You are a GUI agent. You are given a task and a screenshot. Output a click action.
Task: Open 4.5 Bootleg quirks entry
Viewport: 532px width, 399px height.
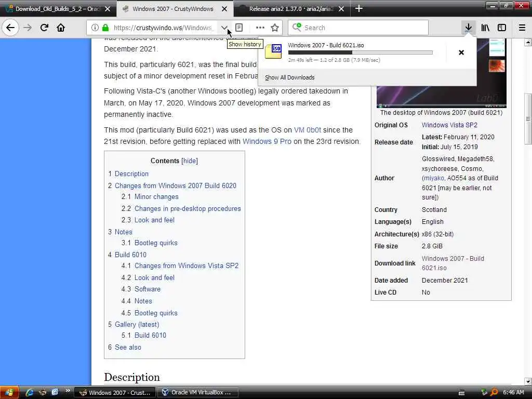coord(156,313)
